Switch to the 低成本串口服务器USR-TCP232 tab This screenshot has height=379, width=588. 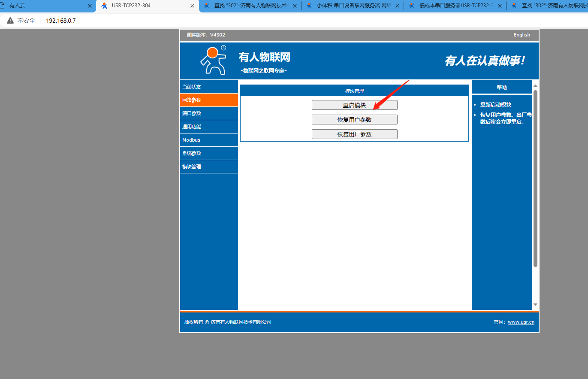tap(455, 6)
